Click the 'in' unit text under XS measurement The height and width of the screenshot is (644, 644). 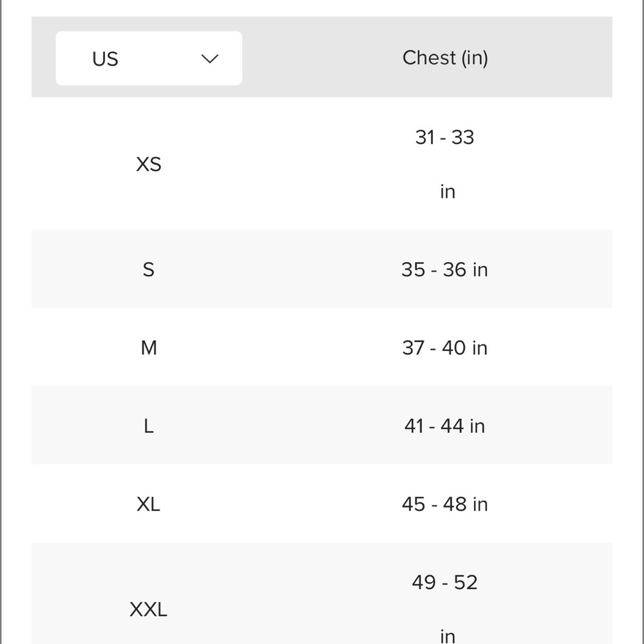[x=448, y=192]
